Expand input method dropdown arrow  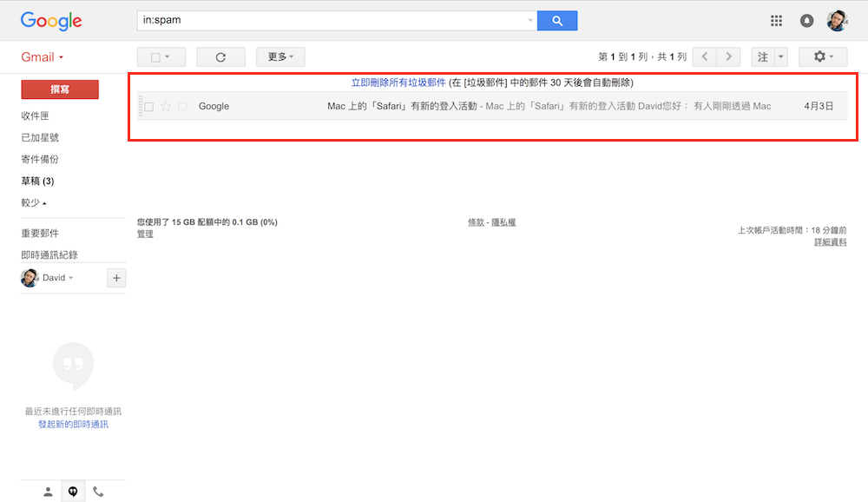pyautogui.click(x=780, y=56)
